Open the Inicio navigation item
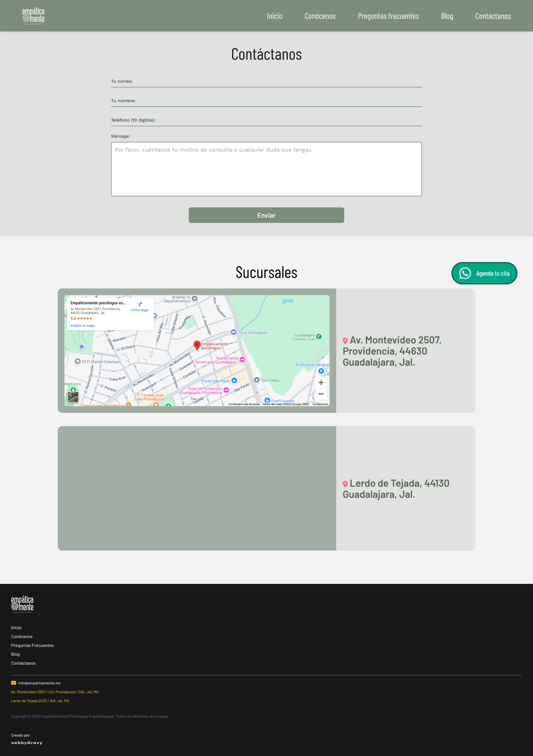 tap(275, 16)
